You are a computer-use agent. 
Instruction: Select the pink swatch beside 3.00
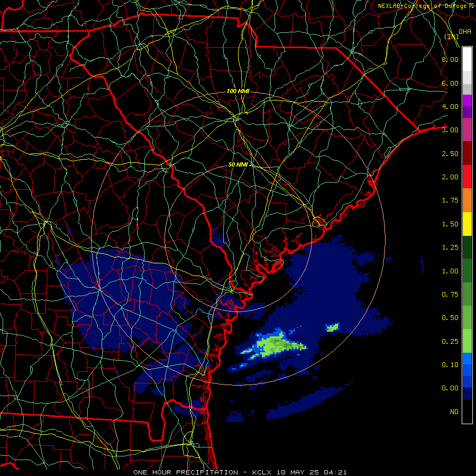467,130
